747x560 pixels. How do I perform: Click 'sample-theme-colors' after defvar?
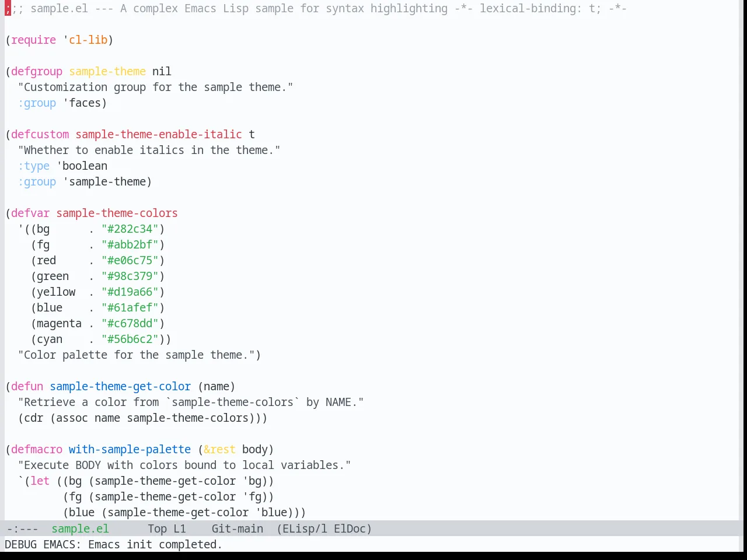pyautogui.click(x=117, y=213)
